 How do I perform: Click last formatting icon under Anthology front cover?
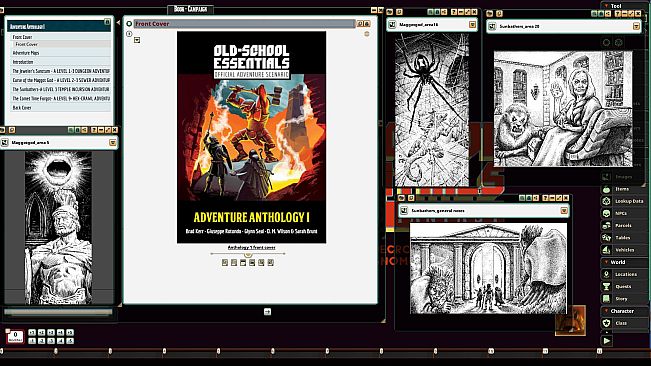coord(271,263)
